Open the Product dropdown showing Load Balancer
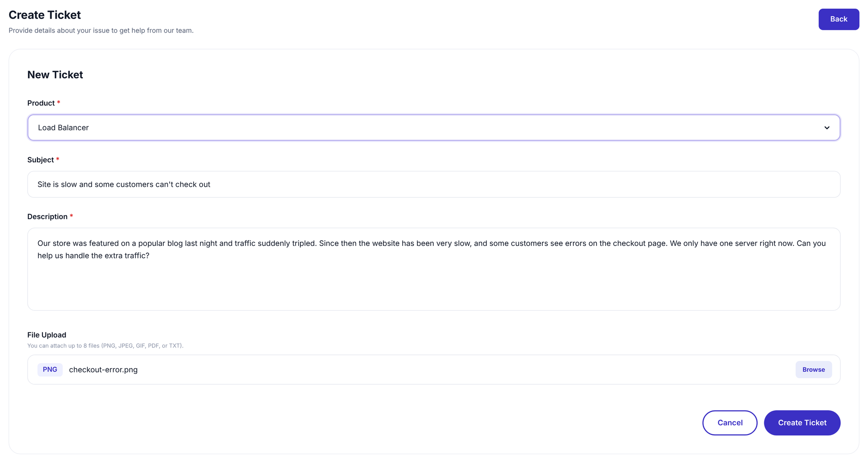Screen dimensions: 868x465 click(x=434, y=128)
